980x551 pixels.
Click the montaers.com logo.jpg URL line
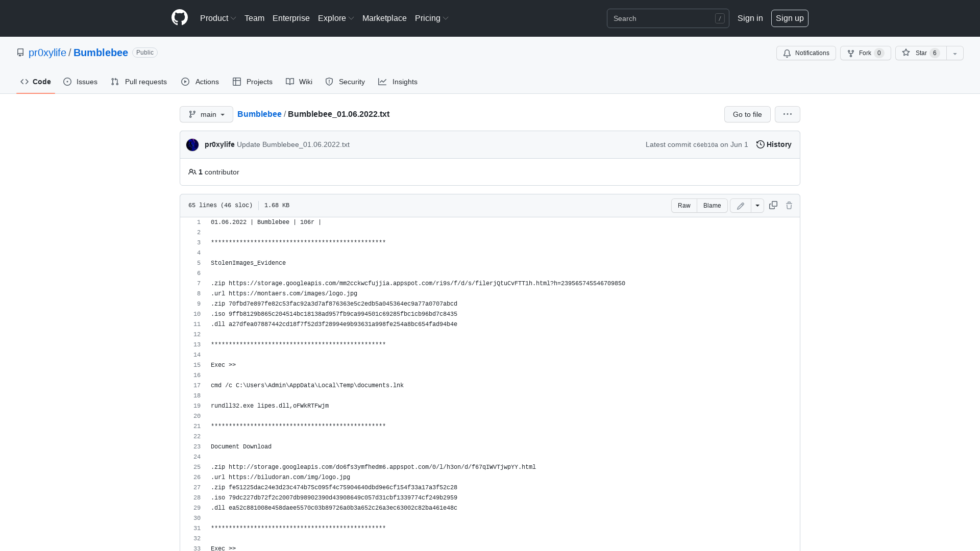284,294
